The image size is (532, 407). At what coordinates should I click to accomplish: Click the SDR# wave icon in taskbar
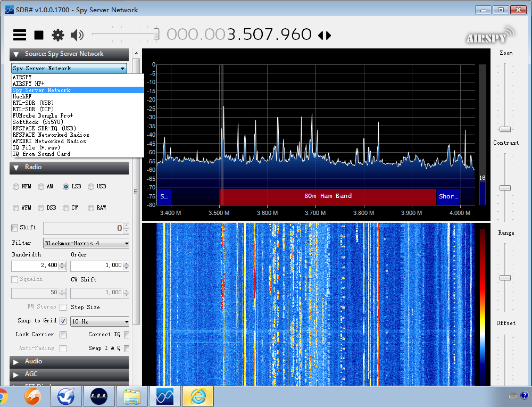(x=165, y=396)
